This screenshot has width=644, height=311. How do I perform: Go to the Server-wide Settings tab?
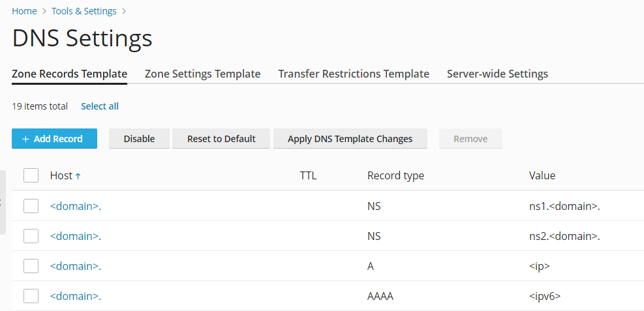point(497,74)
